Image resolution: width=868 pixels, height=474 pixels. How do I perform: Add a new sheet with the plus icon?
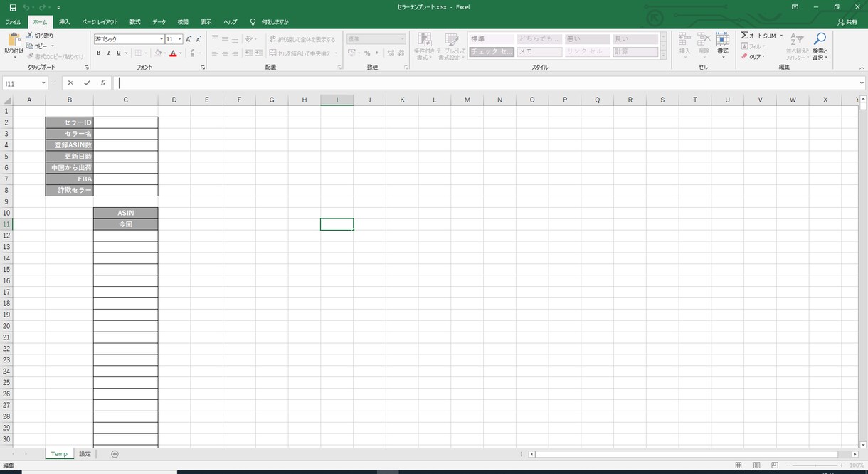click(x=115, y=454)
